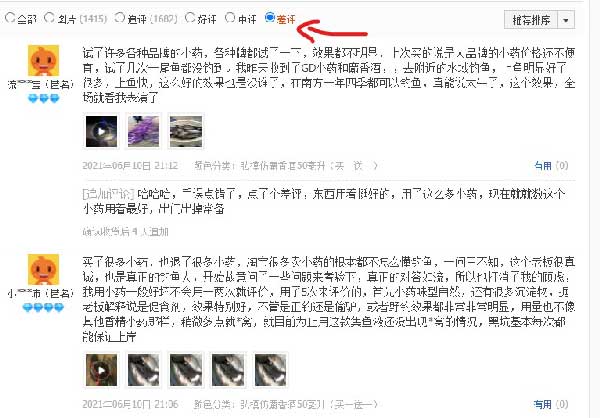Click first reviewer's blue diamond level icons
Screen dimensions: 600x418
(44, 99)
